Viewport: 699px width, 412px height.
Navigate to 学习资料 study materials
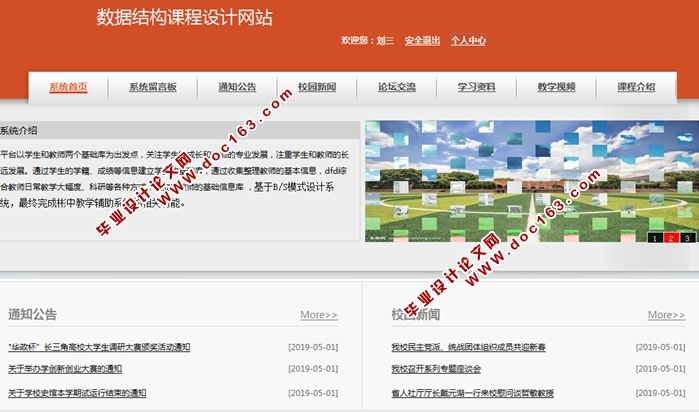coord(477,87)
